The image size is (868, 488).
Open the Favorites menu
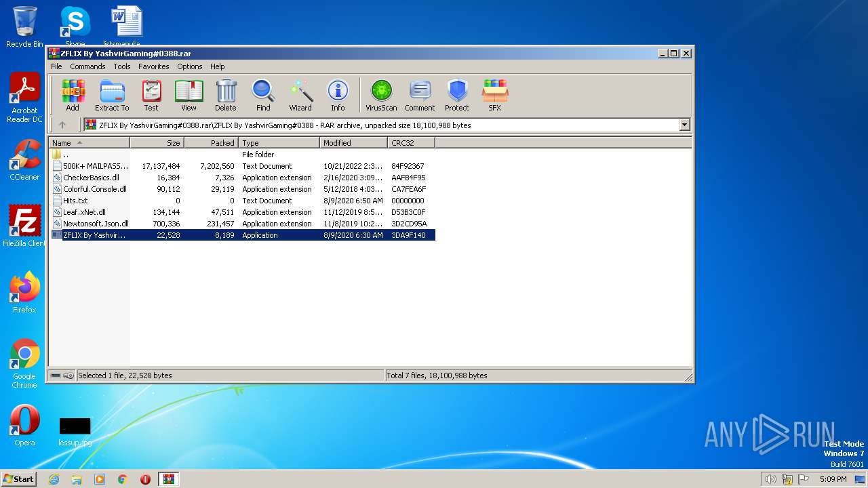click(154, 66)
